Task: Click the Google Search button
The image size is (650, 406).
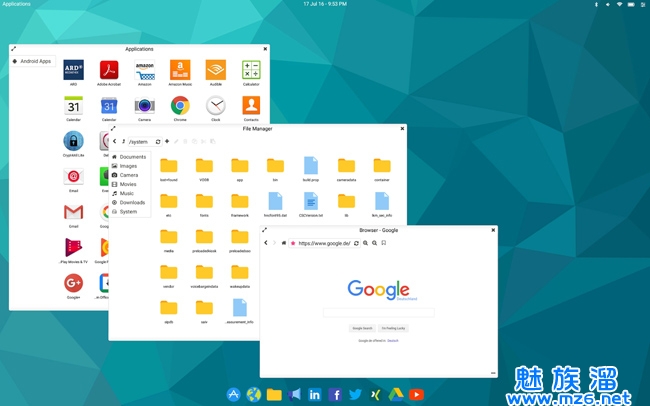Action: point(362,328)
